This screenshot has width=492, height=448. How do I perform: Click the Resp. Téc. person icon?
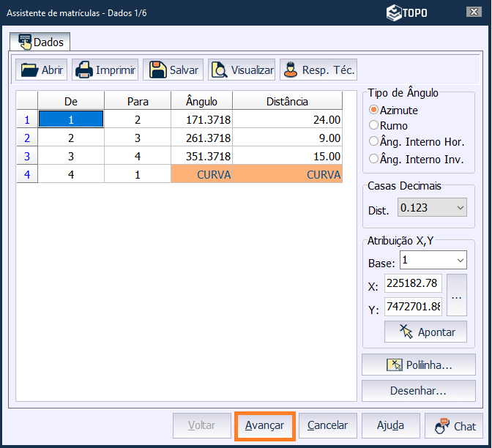(291, 70)
